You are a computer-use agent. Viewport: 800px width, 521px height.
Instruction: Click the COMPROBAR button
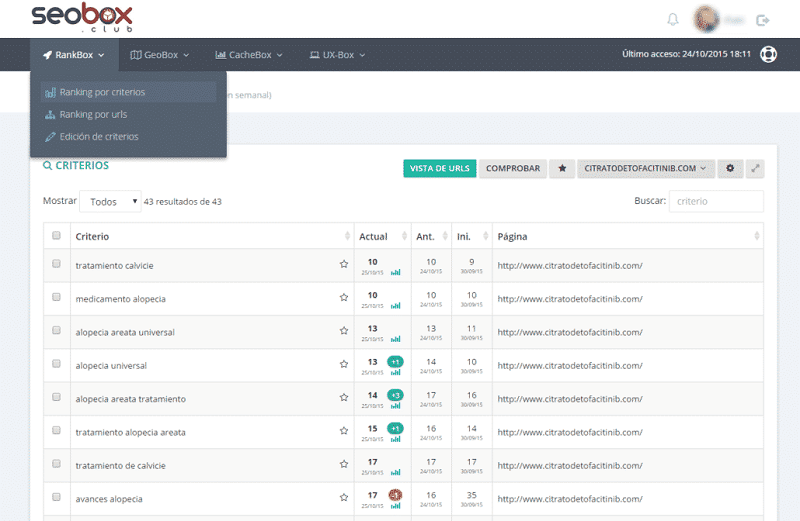513,168
